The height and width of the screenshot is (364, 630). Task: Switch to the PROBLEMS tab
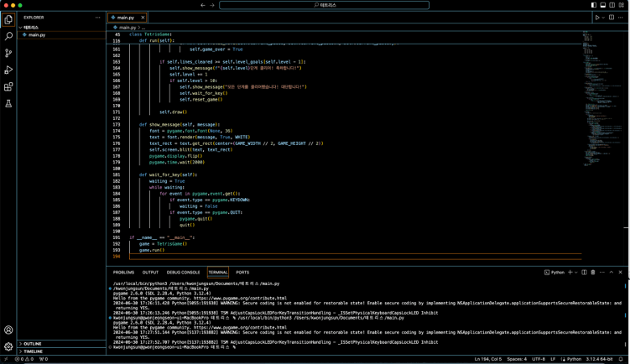coord(123,273)
